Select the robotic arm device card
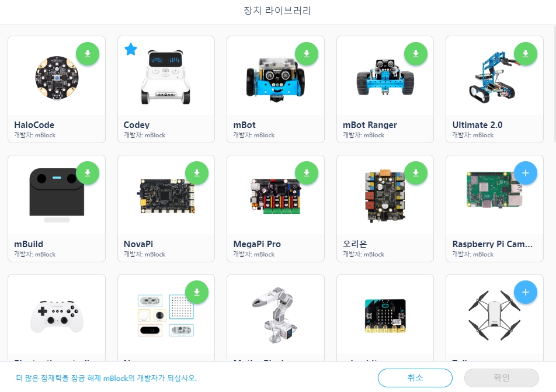Viewport: 556px width, 392px height. 276,317
